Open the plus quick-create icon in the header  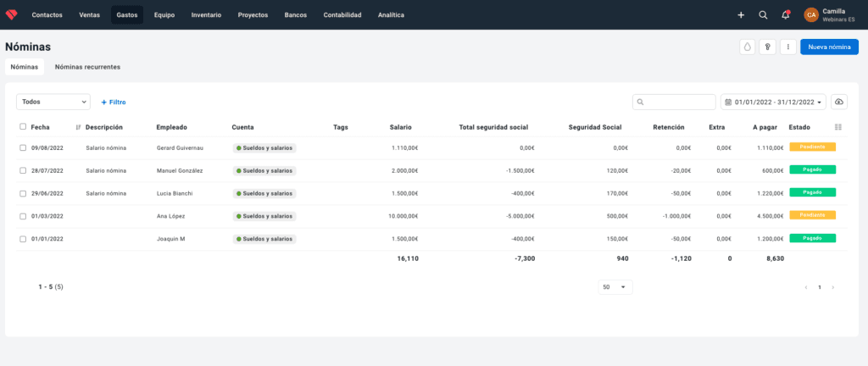tap(741, 15)
